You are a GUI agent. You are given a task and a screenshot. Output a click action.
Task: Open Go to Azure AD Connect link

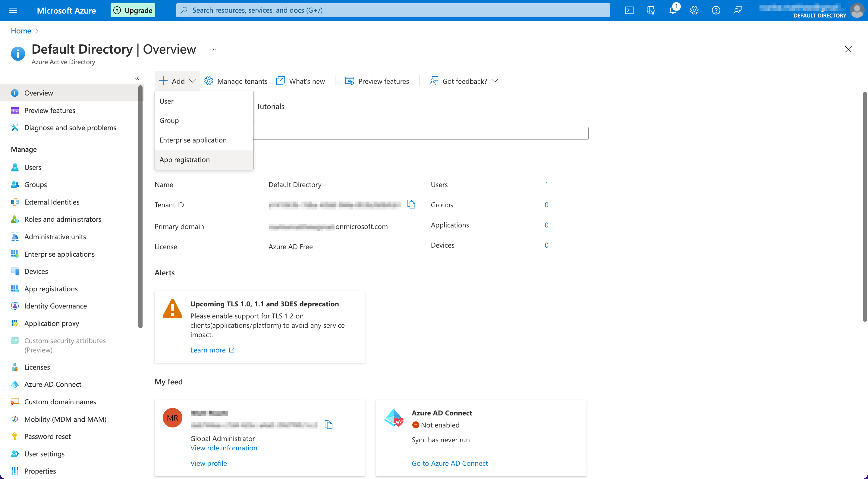coord(449,463)
